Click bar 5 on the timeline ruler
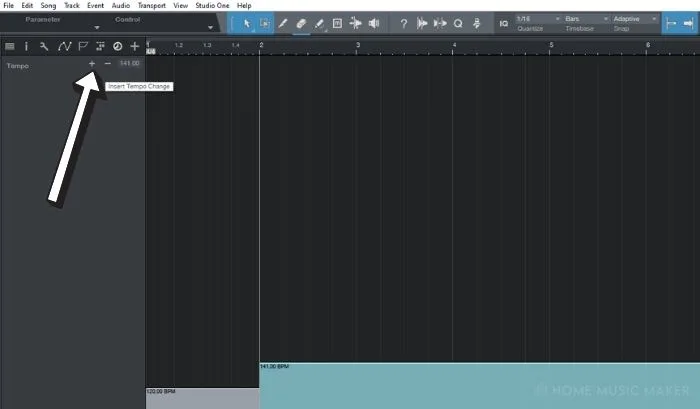This screenshot has width=700, height=409. pyautogui.click(x=551, y=45)
